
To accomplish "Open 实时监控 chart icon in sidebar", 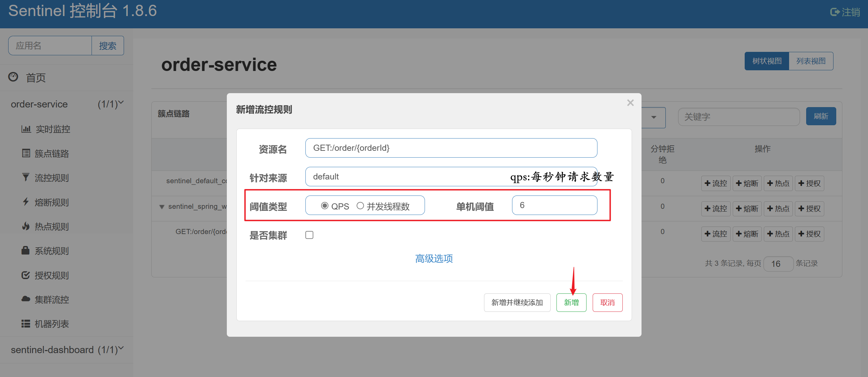I will (x=26, y=129).
